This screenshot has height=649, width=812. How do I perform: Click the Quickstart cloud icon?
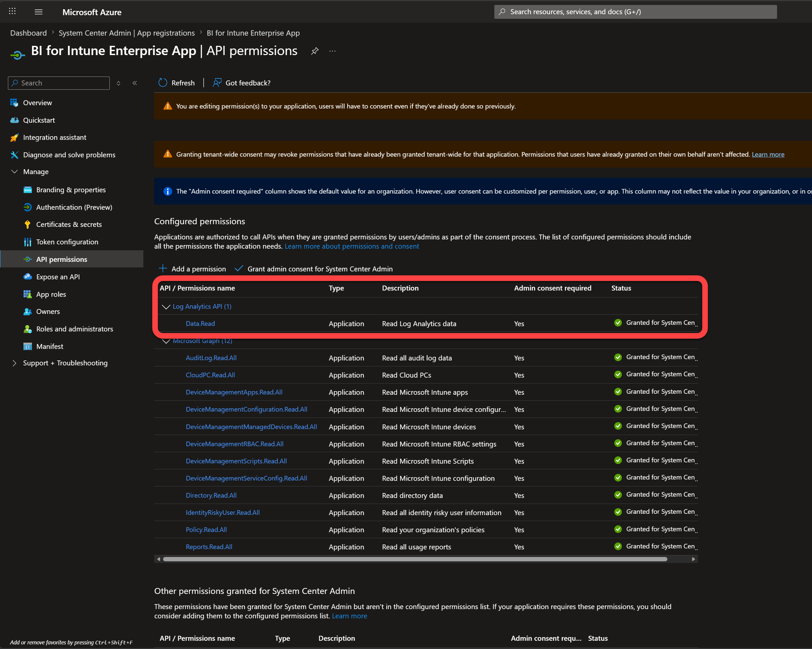point(14,120)
